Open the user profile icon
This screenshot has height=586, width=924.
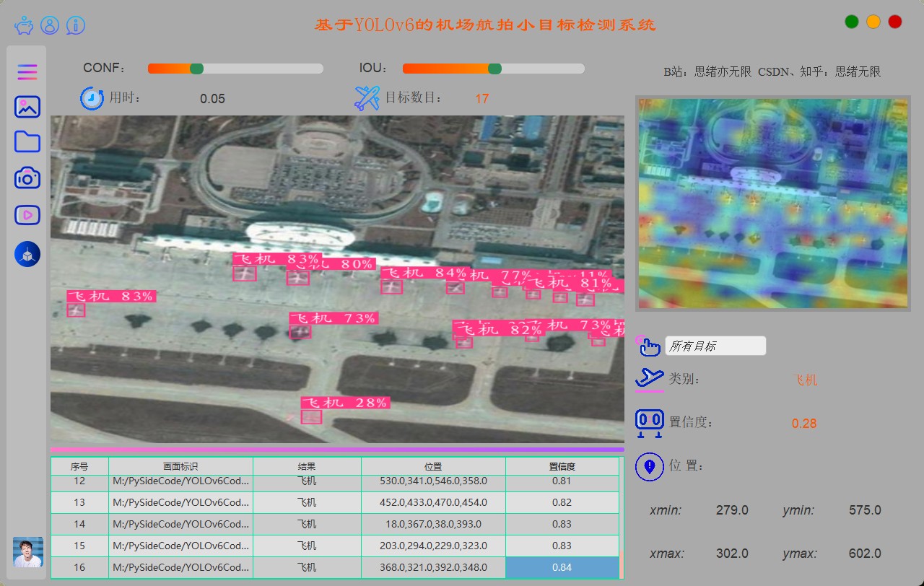(50, 26)
